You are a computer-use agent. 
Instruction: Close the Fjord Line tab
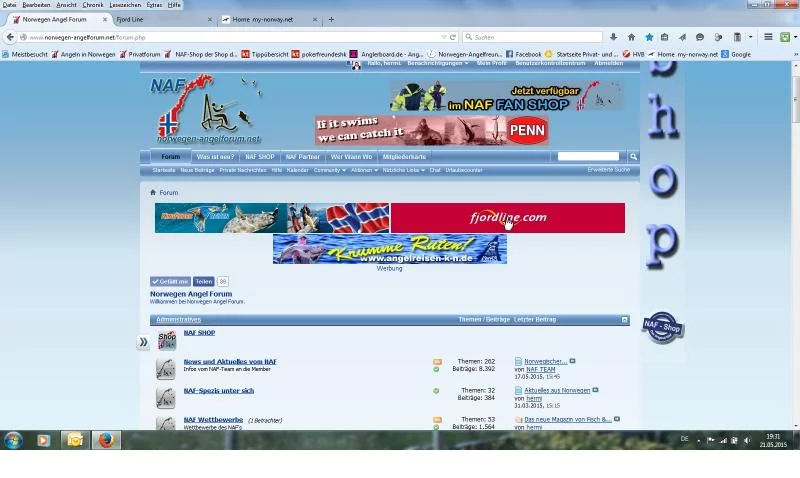(x=210, y=19)
